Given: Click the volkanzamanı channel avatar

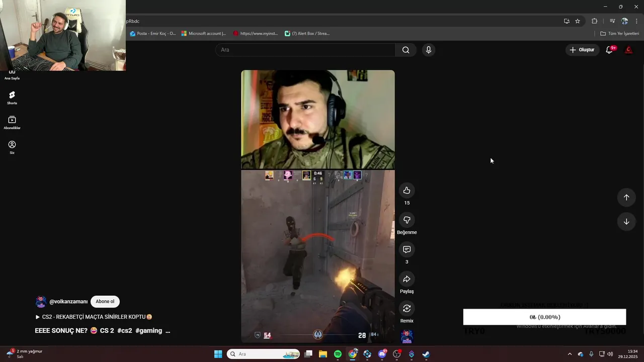Looking at the screenshot, I should coord(41,302).
